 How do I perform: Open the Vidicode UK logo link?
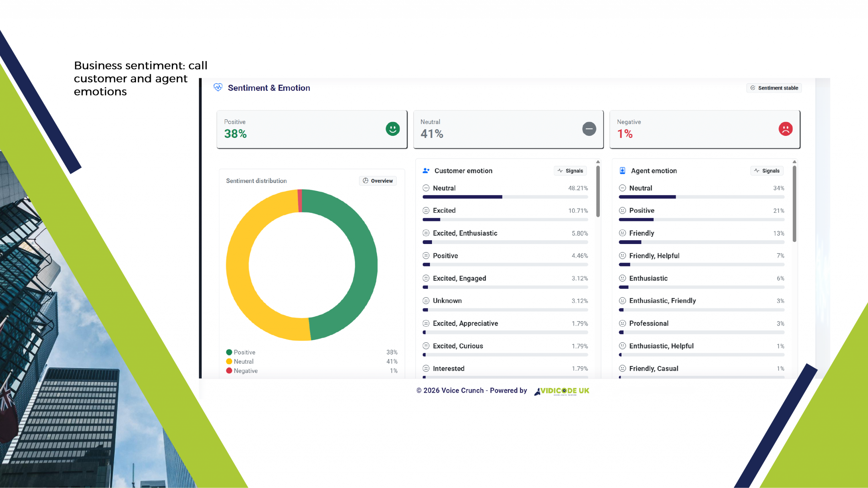click(x=561, y=391)
